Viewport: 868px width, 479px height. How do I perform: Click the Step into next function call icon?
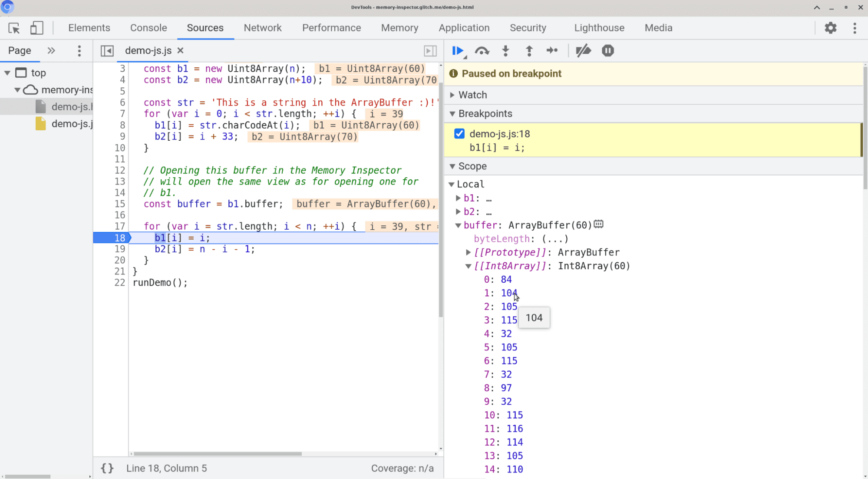505,51
